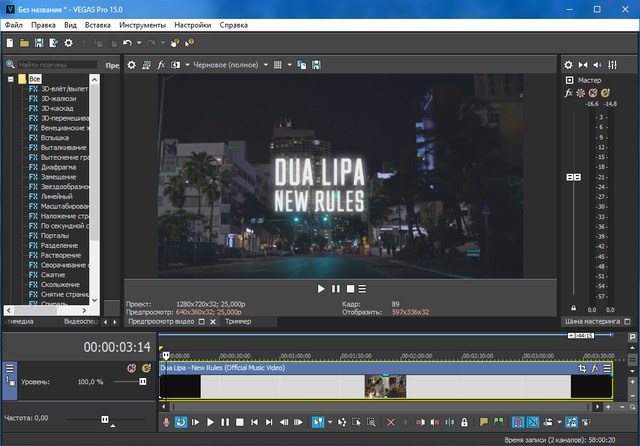Save snapshot of preview frame to file
640x446 pixels.
click(x=316, y=65)
